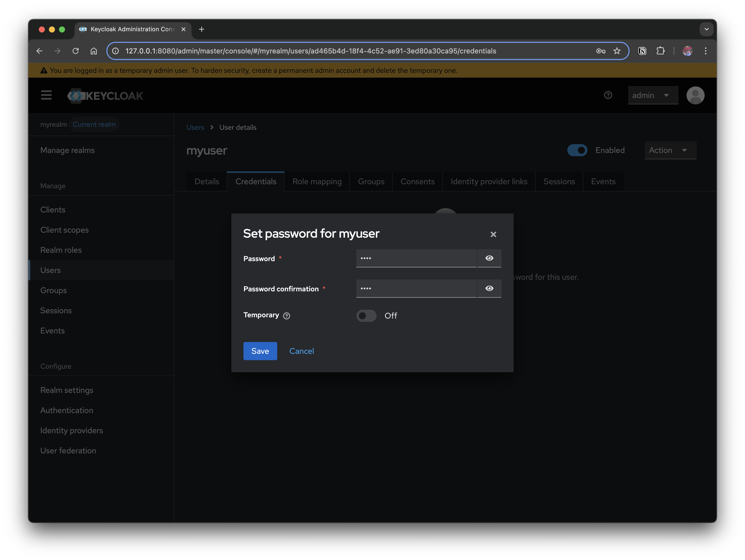
Task: Click the Keycloak logo
Action: [105, 96]
